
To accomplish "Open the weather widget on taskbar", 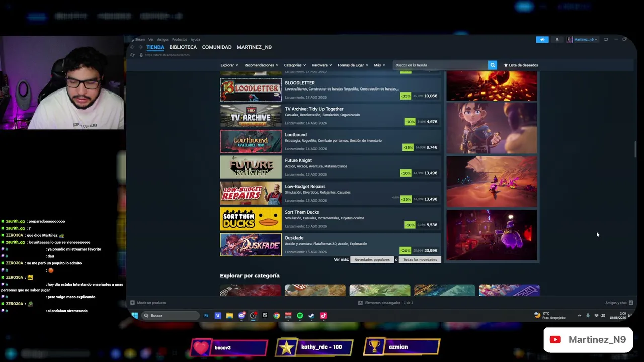I will (549, 316).
